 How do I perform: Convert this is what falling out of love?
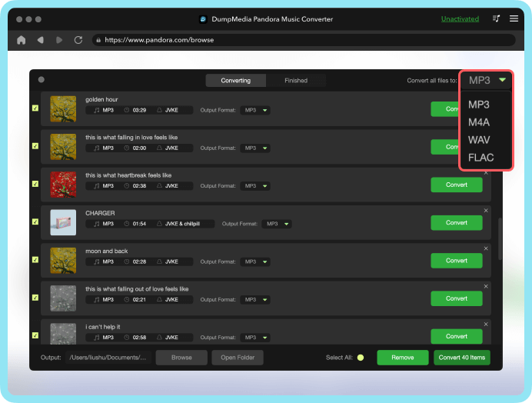(x=457, y=298)
